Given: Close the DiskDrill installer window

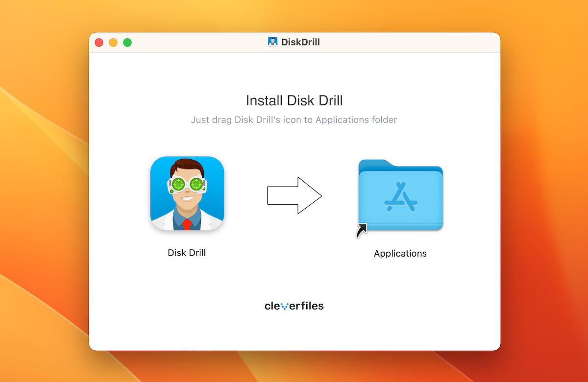Looking at the screenshot, I should click(x=99, y=43).
